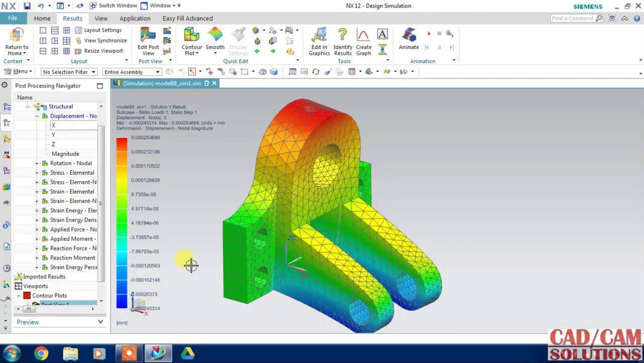Open Edit in Graphics tool
This screenshot has width=644, height=363.
click(319, 35)
